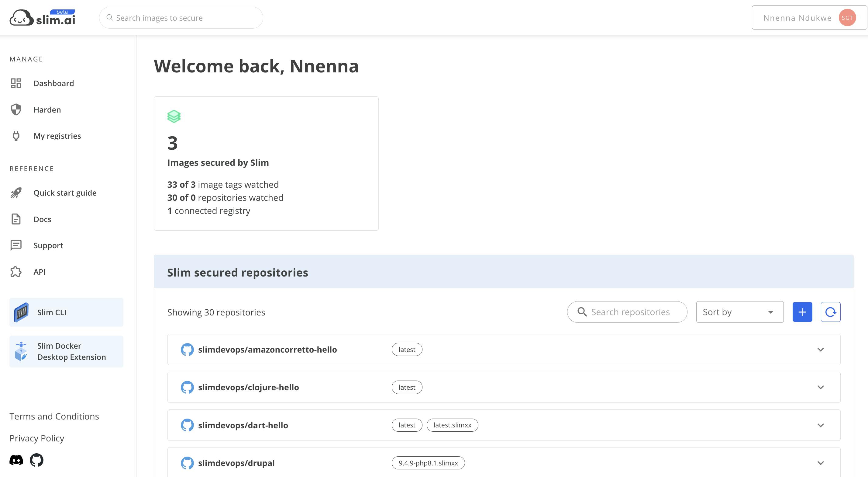Click registry icon beside slimdevops/drupal

coord(187,463)
